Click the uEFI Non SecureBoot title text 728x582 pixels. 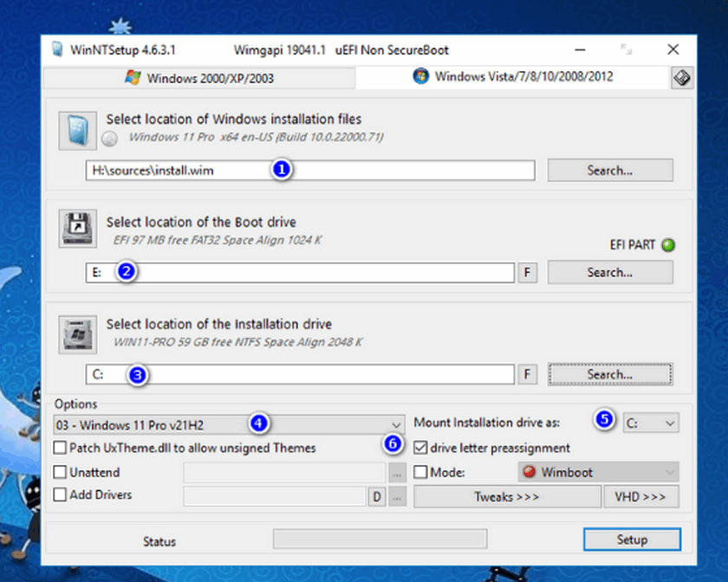[392, 50]
